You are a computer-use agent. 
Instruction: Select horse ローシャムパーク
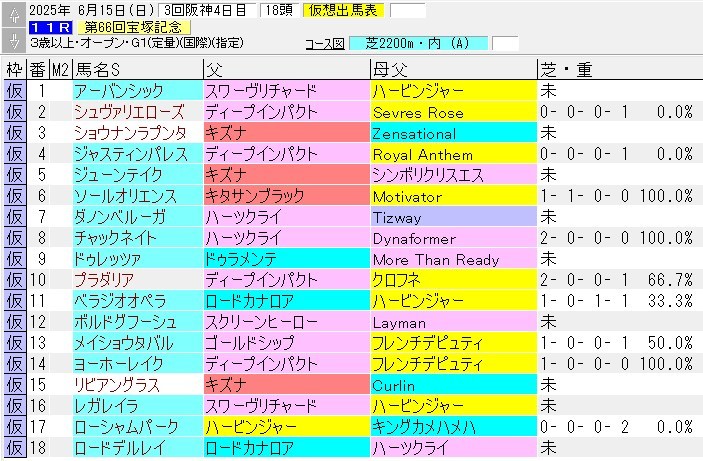[x=138, y=426]
